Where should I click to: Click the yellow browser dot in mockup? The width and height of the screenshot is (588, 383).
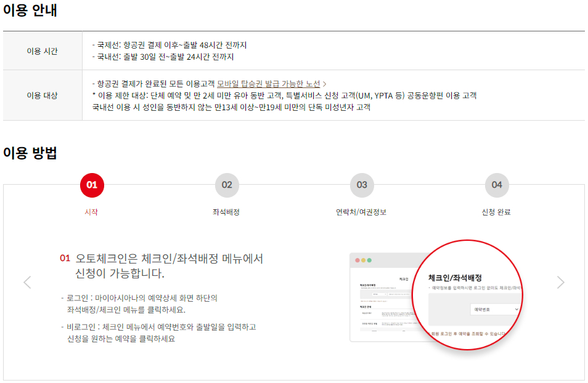[x=363, y=260]
